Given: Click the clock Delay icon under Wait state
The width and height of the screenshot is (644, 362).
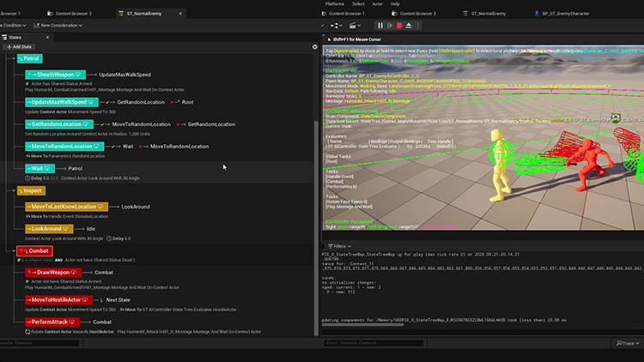Looking at the screenshot, I should coord(27,178).
